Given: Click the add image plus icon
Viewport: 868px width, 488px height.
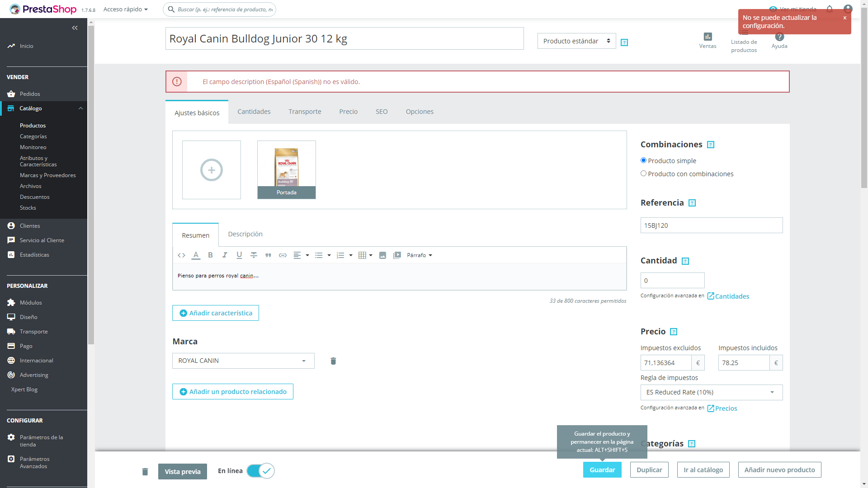Looking at the screenshot, I should click(211, 170).
